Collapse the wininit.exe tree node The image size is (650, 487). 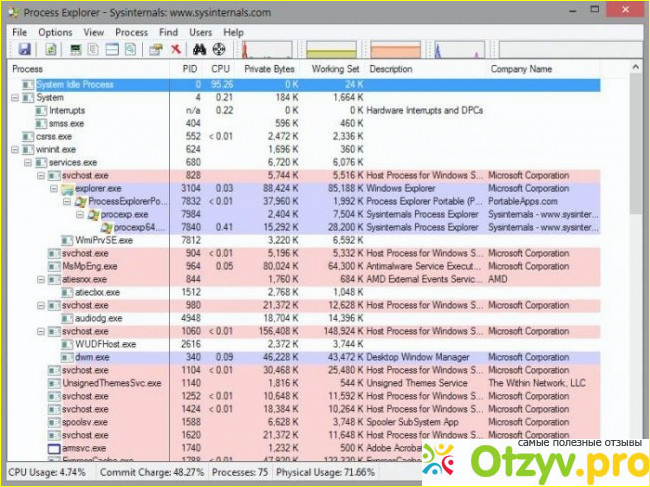(x=14, y=149)
